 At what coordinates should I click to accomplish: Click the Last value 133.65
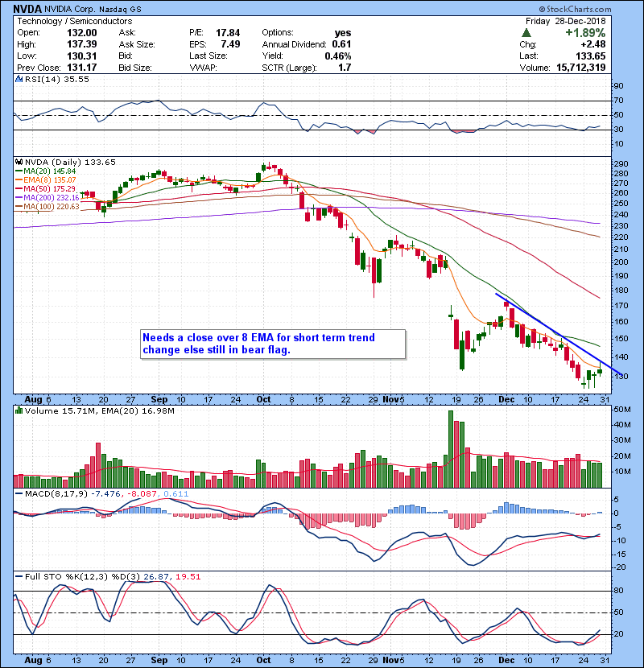tap(591, 56)
